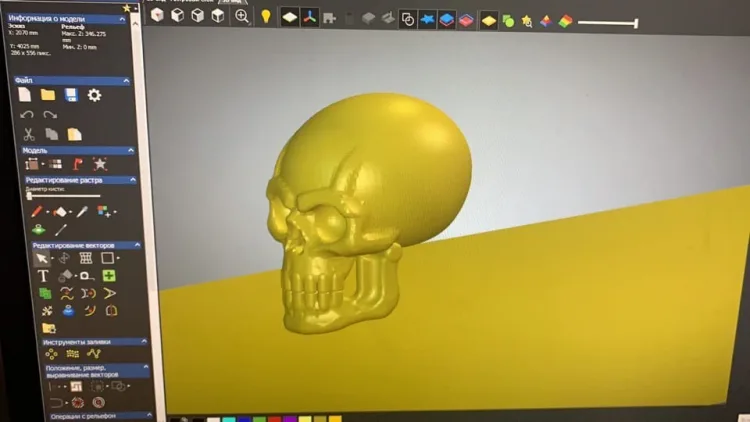Select the T text tool
Viewport: 750px width, 422px height.
[x=43, y=276]
